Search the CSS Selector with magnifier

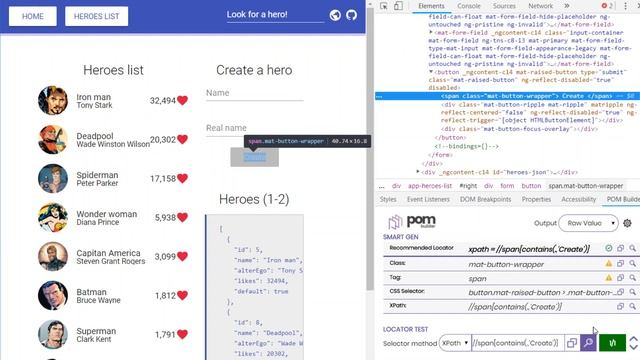click(632, 292)
